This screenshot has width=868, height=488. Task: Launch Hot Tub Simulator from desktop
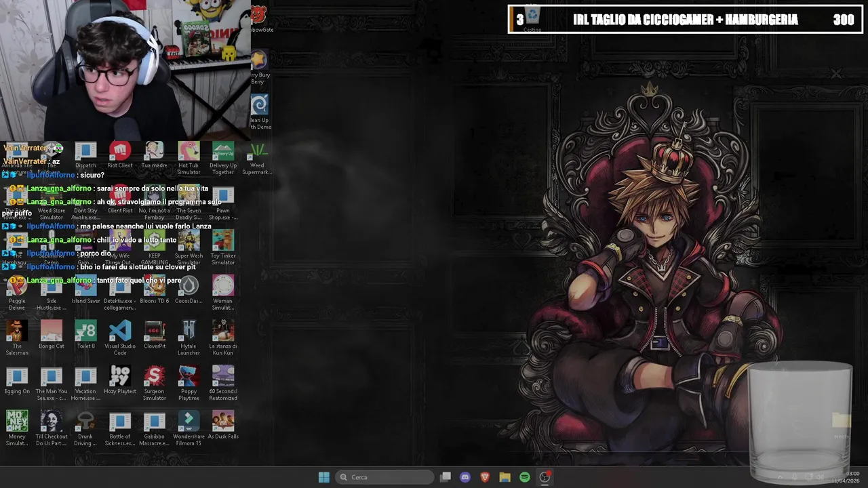(189, 158)
